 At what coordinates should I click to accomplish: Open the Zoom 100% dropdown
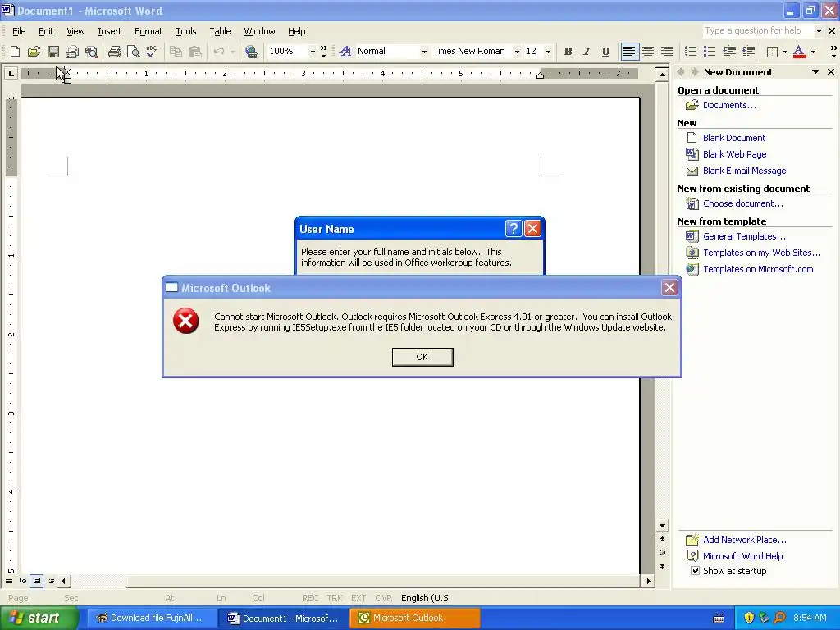coord(313,52)
